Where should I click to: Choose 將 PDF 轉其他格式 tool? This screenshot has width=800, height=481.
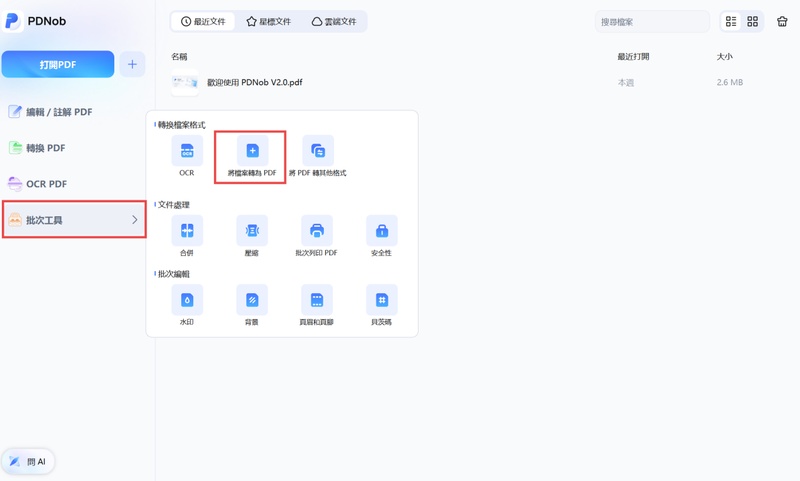tap(317, 151)
